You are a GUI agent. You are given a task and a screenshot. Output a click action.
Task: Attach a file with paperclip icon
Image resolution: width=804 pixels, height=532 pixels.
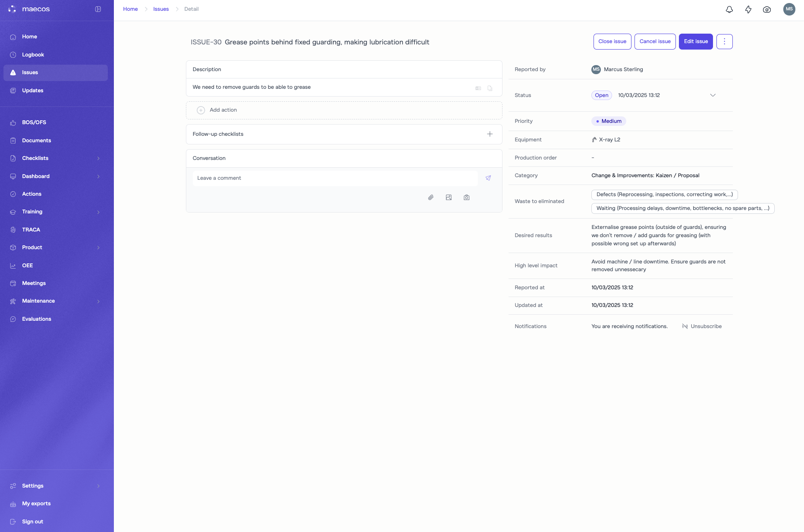coord(430,197)
